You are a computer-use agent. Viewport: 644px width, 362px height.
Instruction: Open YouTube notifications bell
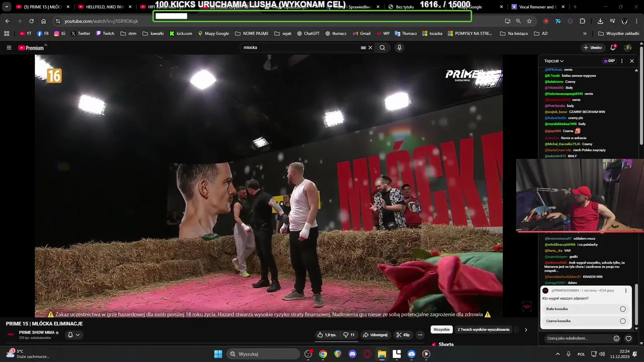pos(613,48)
